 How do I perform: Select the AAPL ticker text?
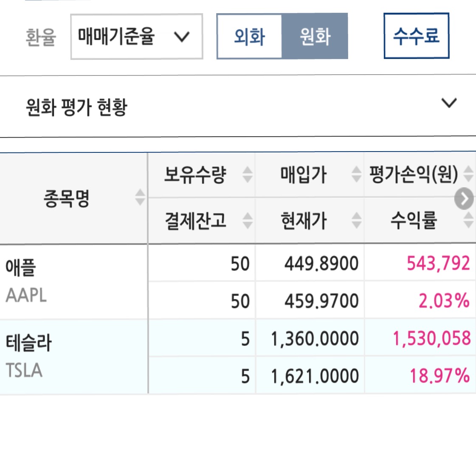pos(26,295)
